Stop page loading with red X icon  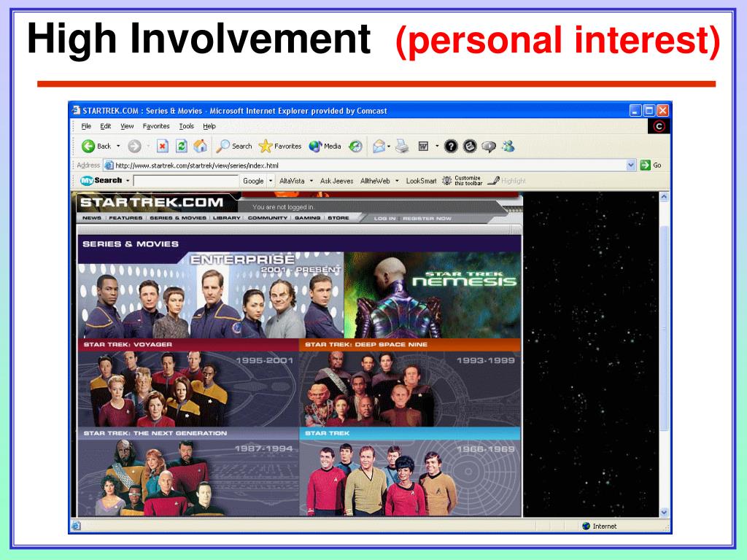163,146
